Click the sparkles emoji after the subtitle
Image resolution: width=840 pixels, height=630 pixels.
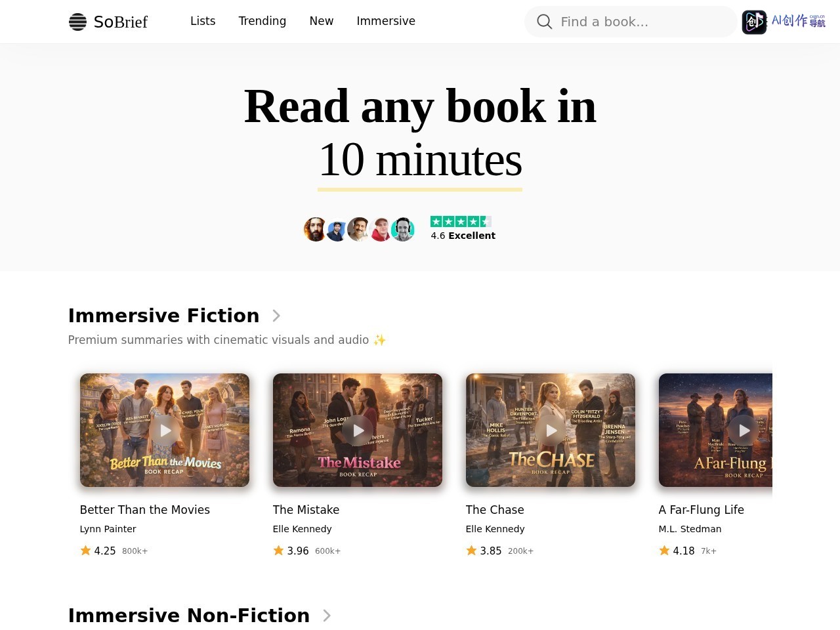click(379, 340)
